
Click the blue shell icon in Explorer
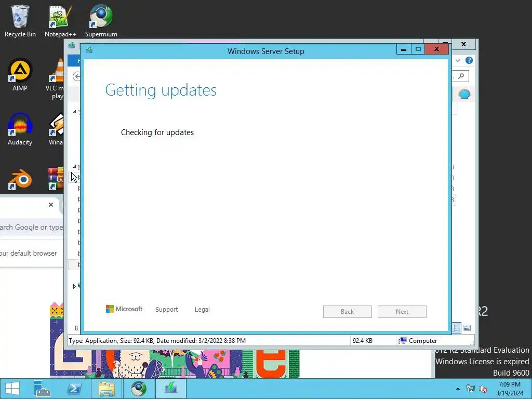464,94
